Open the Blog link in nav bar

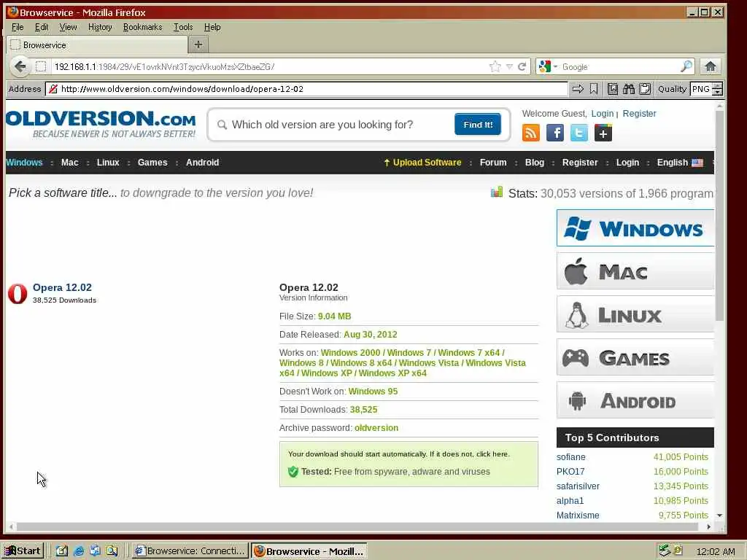coord(535,163)
